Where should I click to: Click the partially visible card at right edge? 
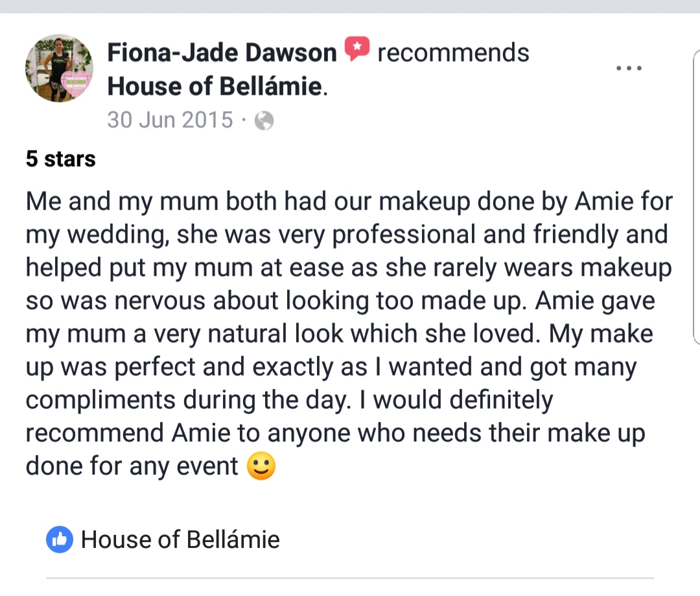[696, 197]
